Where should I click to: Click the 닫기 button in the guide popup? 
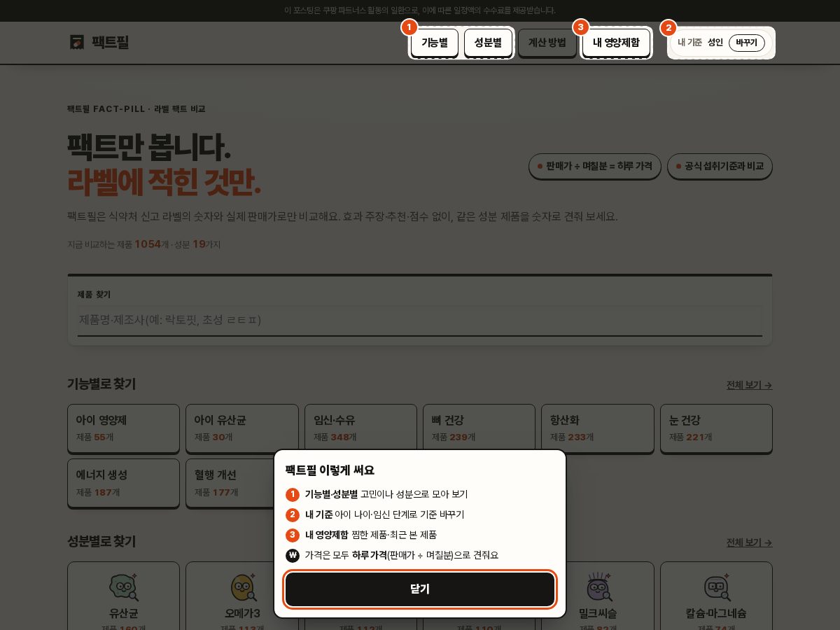tap(420, 589)
